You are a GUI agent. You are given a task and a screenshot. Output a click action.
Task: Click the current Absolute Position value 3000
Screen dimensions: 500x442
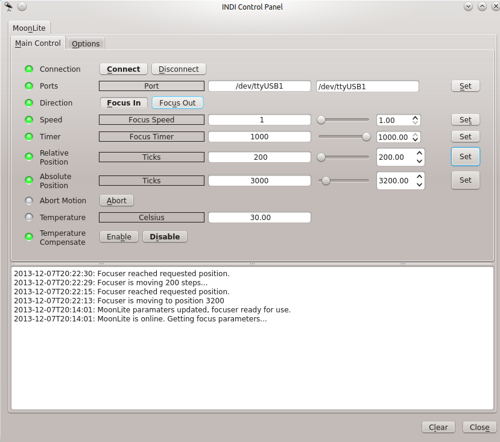[x=260, y=181]
